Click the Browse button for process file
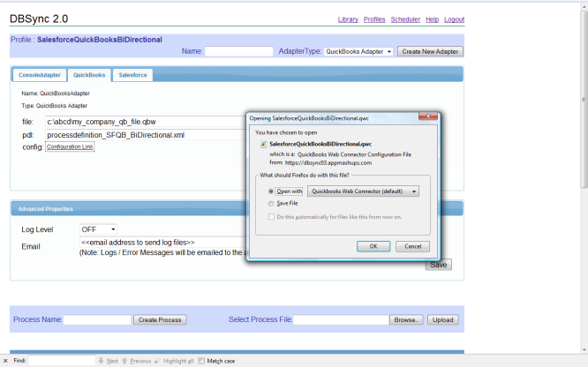588x367 pixels. tap(407, 320)
